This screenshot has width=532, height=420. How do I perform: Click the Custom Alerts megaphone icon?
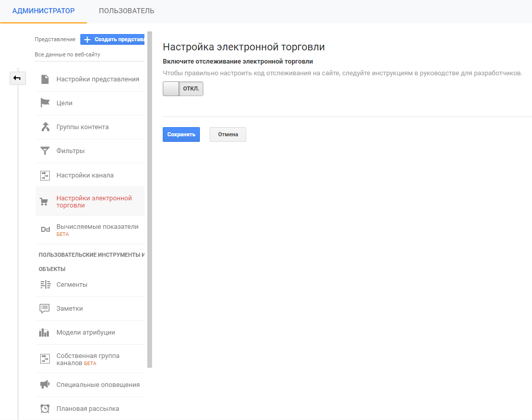click(x=45, y=385)
